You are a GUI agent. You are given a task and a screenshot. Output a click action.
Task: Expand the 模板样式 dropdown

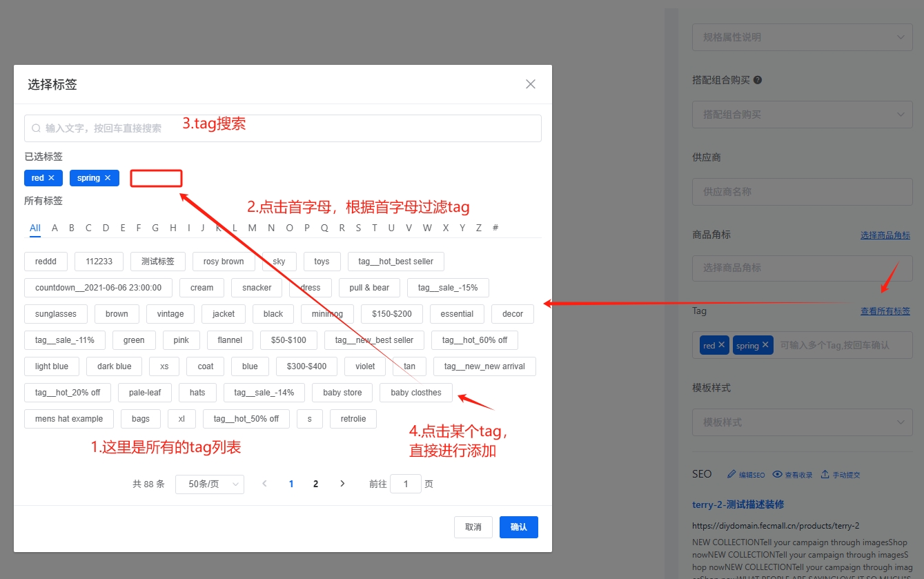point(802,422)
